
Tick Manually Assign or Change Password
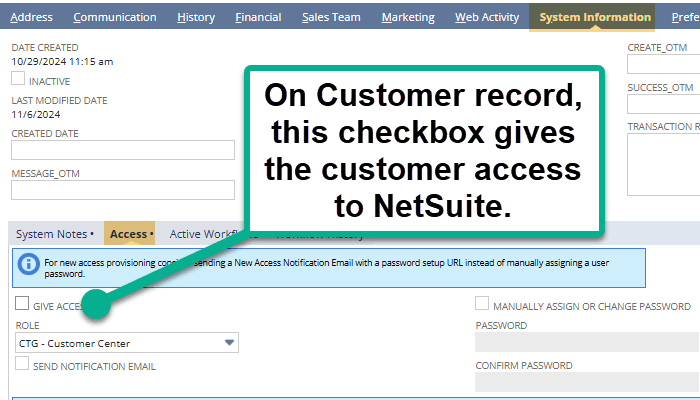(x=482, y=303)
